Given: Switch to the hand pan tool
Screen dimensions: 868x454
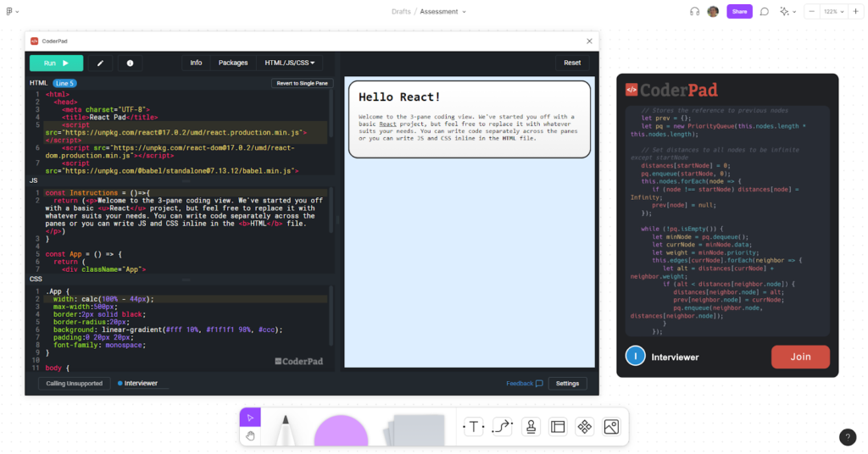Looking at the screenshot, I should tap(250, 436).
